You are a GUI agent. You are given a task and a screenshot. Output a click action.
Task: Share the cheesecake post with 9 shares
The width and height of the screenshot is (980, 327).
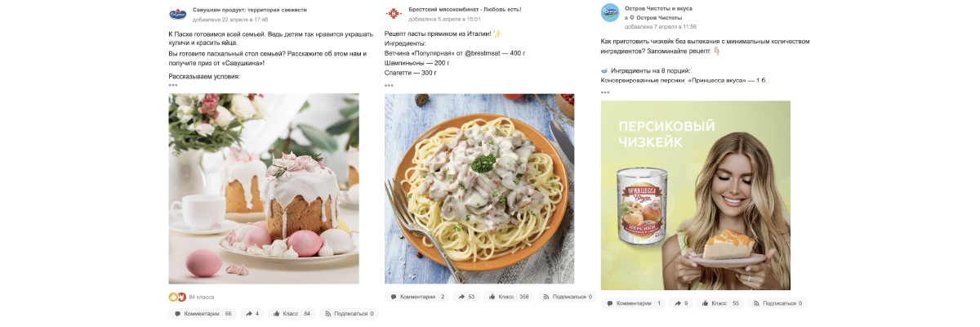(x=681, y=303)
